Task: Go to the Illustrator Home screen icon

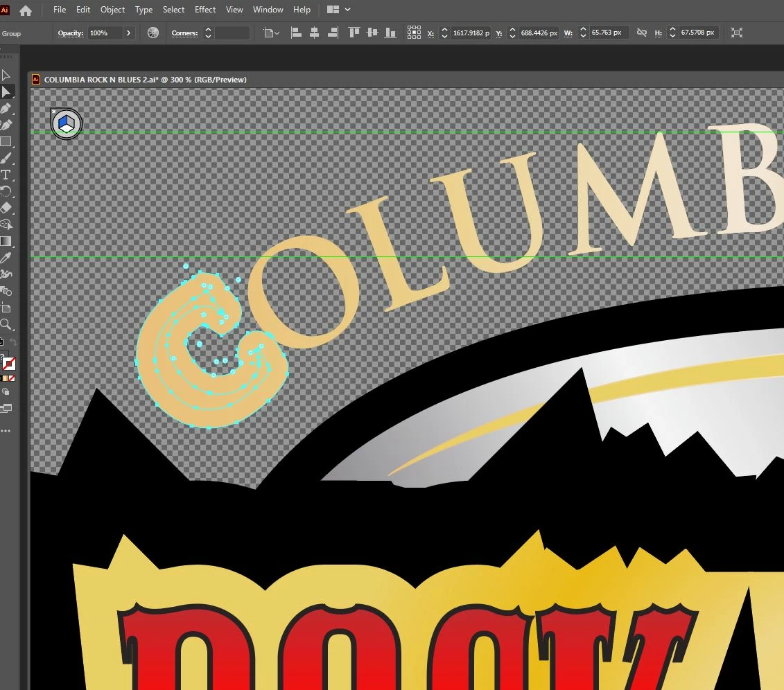Action: tap(25, 10)
